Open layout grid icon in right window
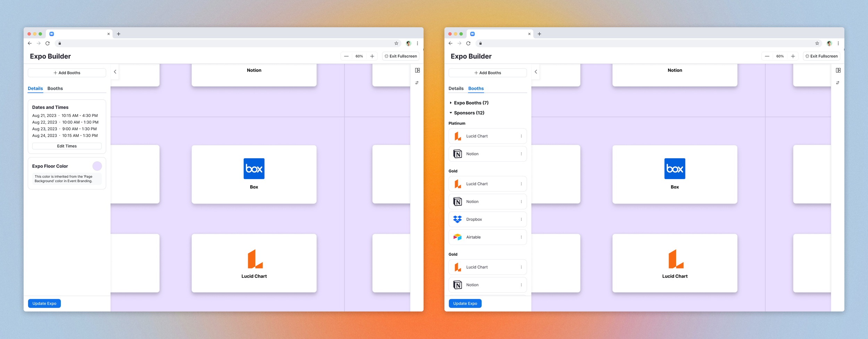The image size is (868, 339). [x=838, y=70]
